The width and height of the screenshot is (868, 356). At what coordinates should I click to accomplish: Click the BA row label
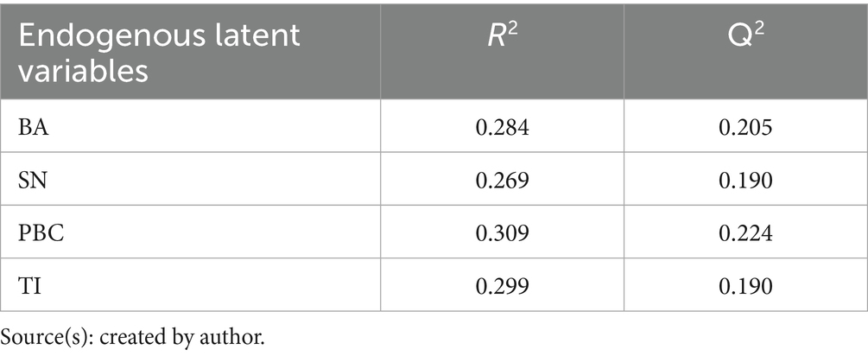pos(33,127)
